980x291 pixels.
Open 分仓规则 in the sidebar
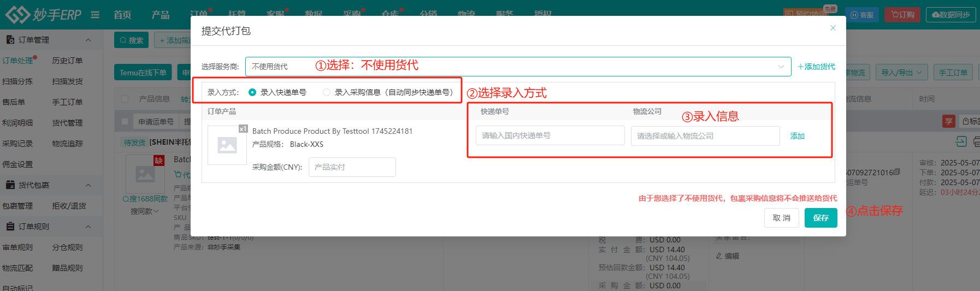coord(67,247)
